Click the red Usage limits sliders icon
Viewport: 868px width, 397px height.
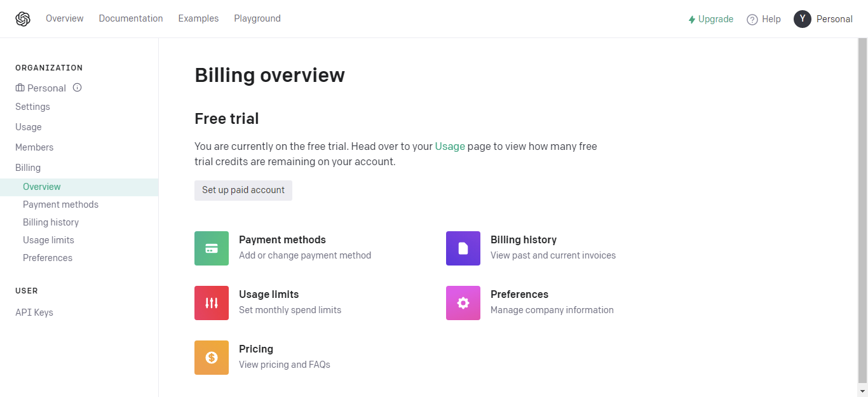click(x=212, y=303)
